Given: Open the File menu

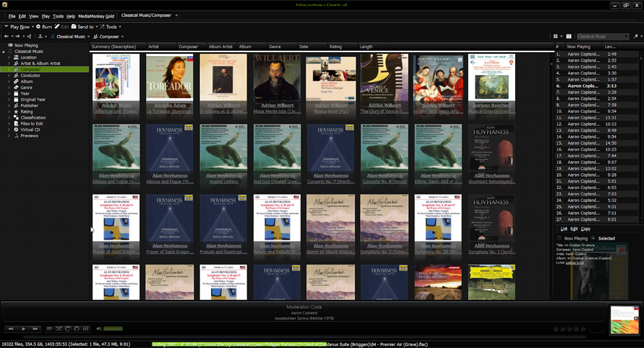Looking at the screenshot, I should click(x=12, y=16).
